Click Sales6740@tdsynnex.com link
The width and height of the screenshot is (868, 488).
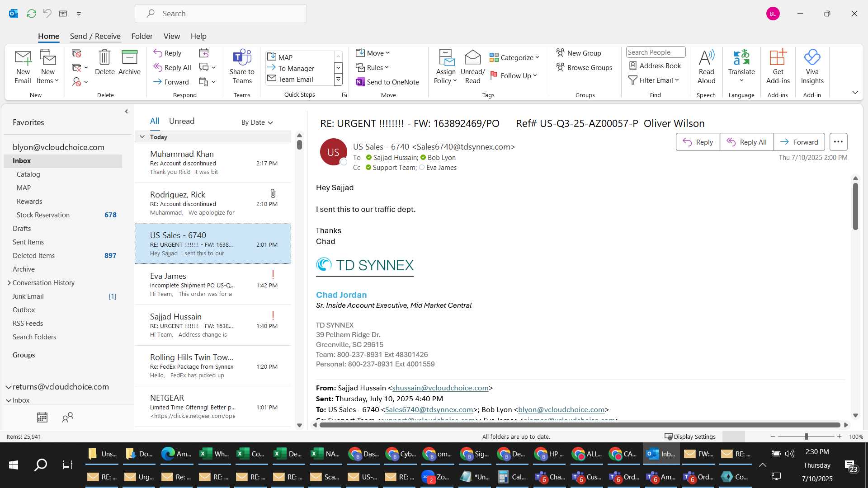(429, 410)
